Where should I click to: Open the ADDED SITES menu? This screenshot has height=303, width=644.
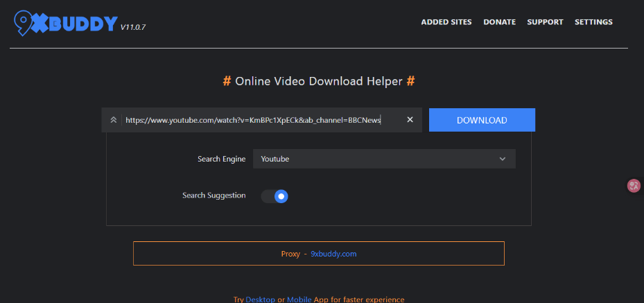pyautogui.click(x=446, y=22)
